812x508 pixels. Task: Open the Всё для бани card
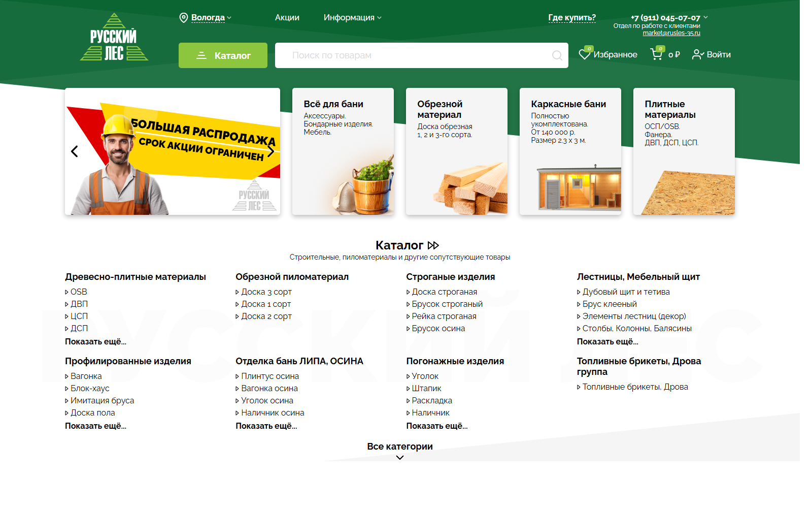(343, 151)
